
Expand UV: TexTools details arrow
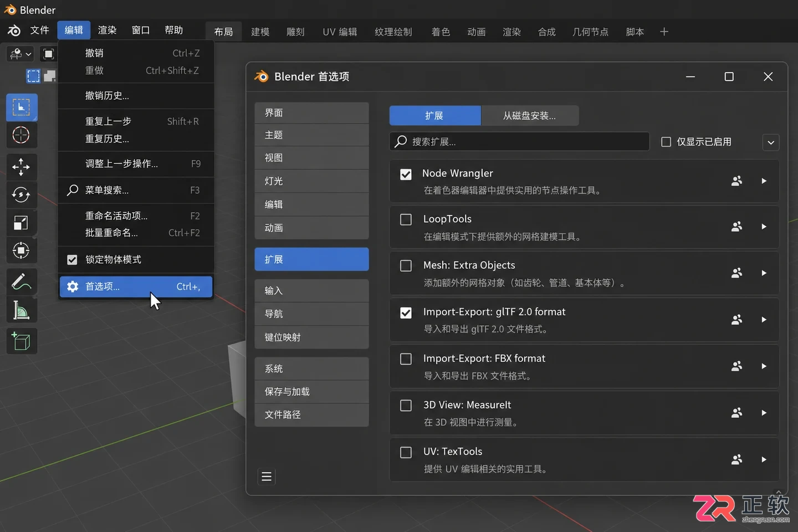click(x=764, y=459)
